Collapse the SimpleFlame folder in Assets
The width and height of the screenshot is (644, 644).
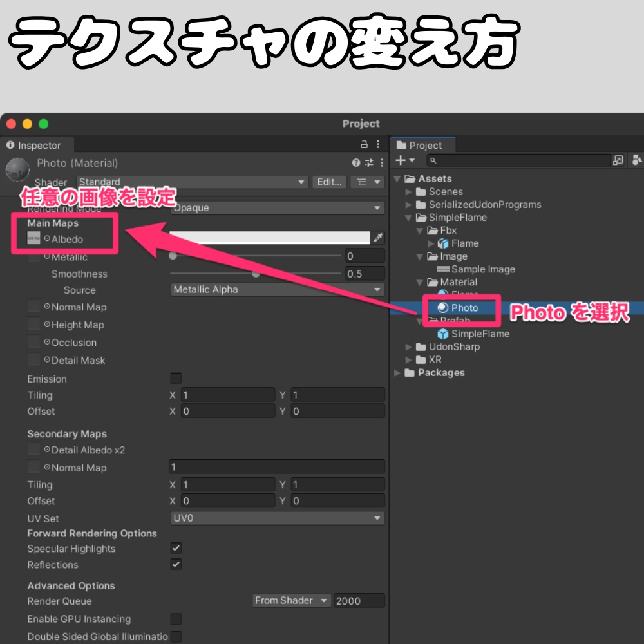(x=407, y=218)
